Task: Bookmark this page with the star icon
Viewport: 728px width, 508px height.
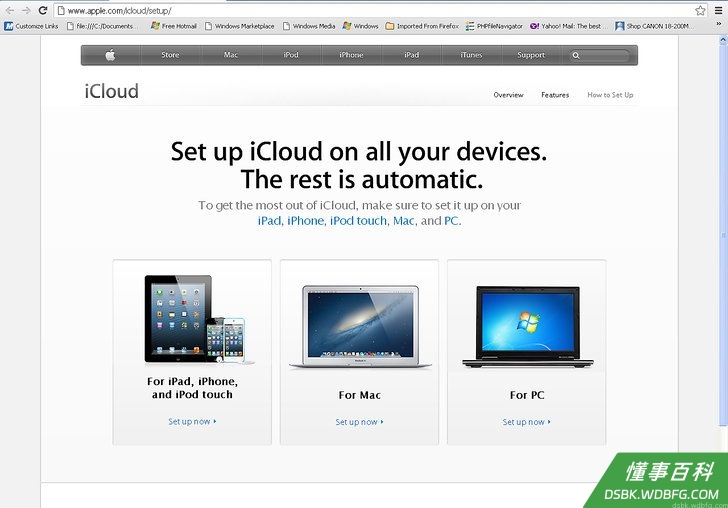Action: (x=700, y=10)
